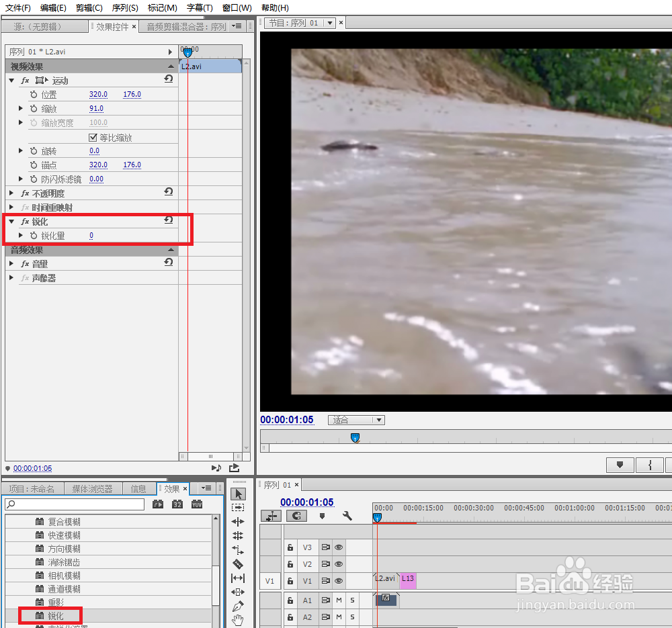The height and width of the screenshot is (628, 672).
Task: Expand the 不透明度 effect group
Action: pos(11,193)
